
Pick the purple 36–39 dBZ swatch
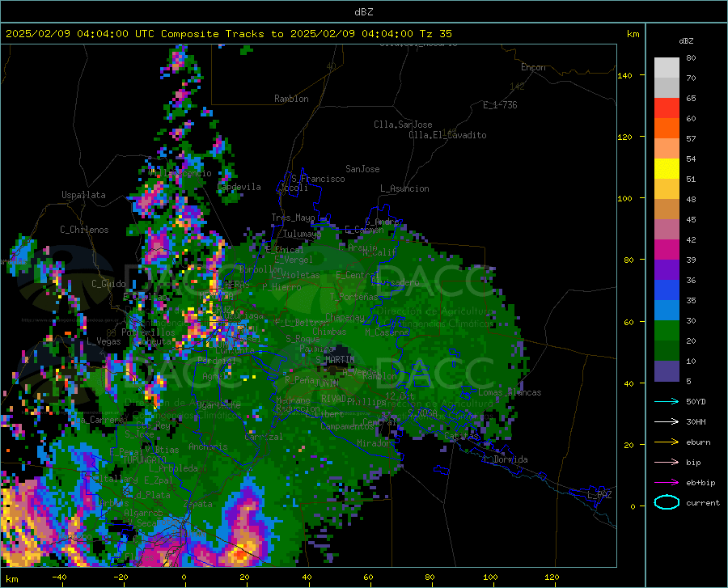click(x=667, y=270)
